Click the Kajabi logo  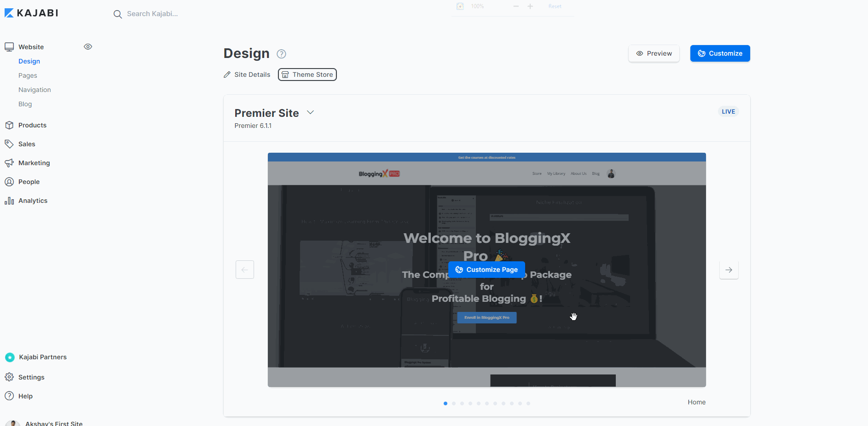(x=31, y=13)
